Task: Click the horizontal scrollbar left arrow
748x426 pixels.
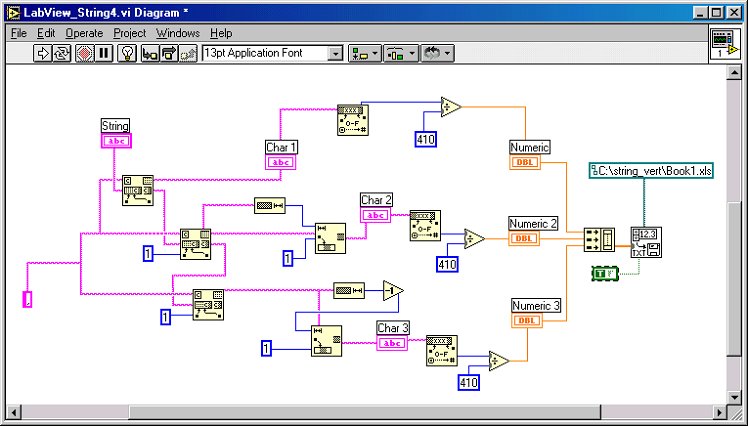Action: click(14, 412)
